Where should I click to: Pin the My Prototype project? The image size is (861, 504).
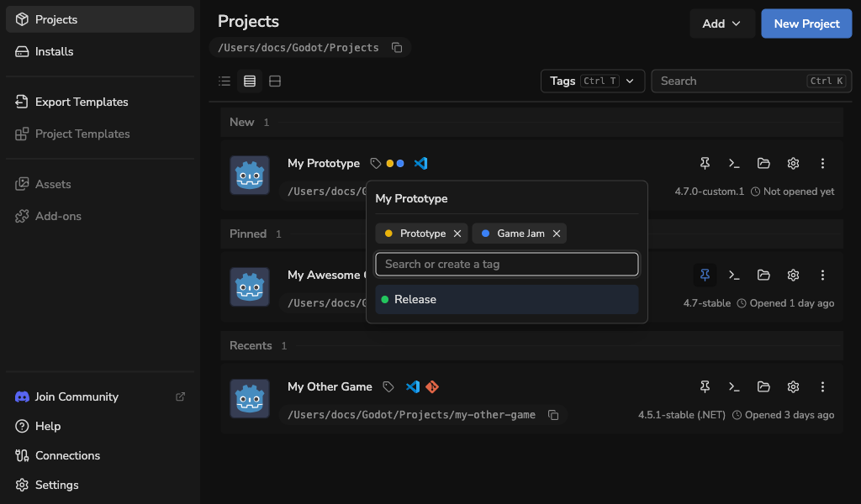[705, 164]
